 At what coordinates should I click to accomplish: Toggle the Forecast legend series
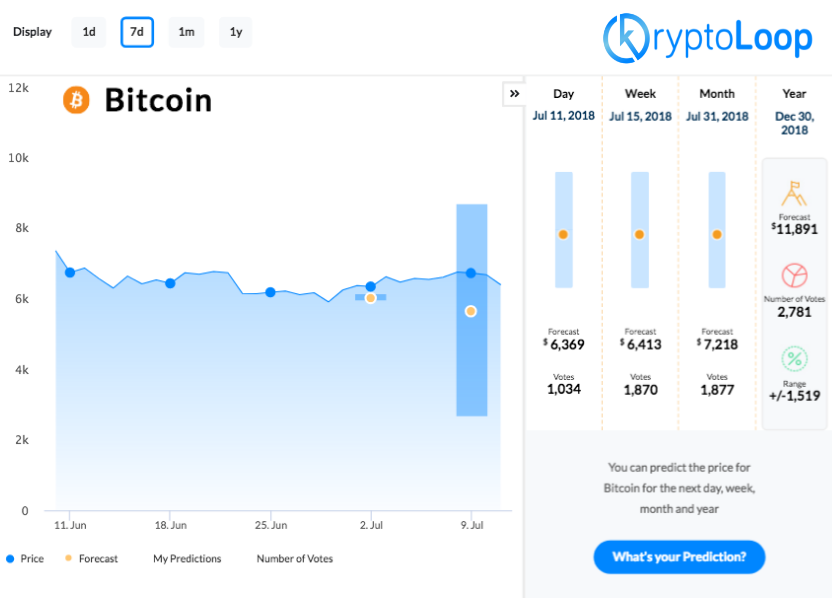point(91,559)
